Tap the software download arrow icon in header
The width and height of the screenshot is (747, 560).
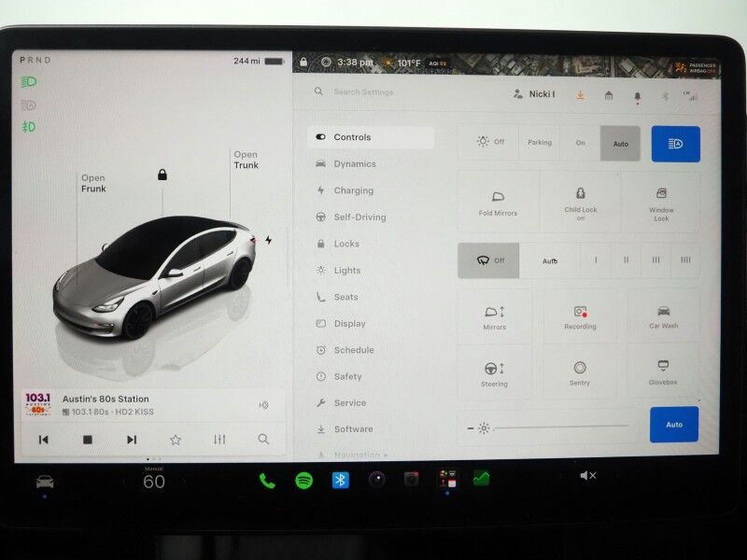[x=580, y=95]
